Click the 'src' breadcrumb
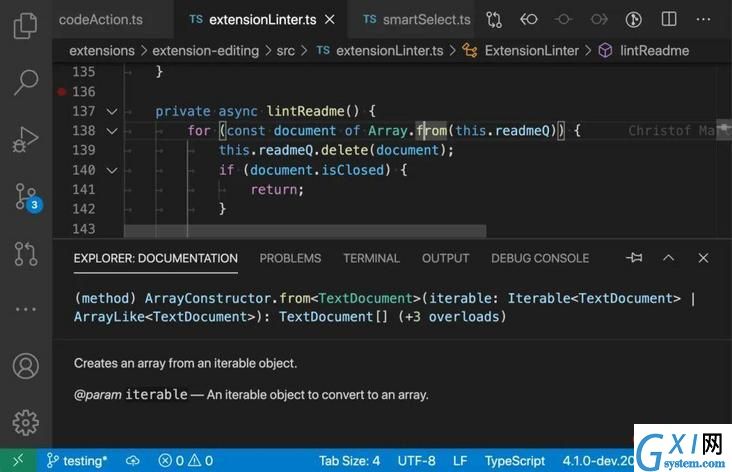732x472 pixels. (x=286, y=50)
